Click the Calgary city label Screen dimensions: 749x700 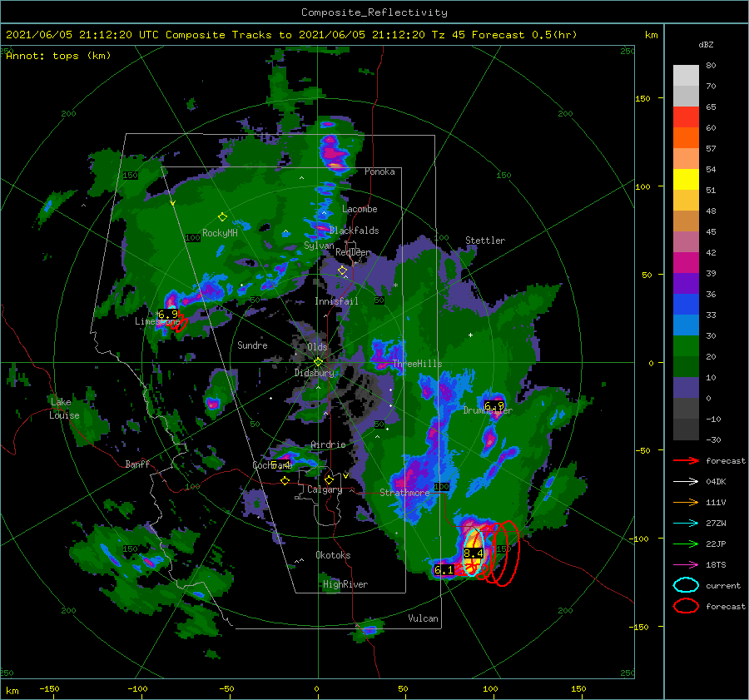325,489
